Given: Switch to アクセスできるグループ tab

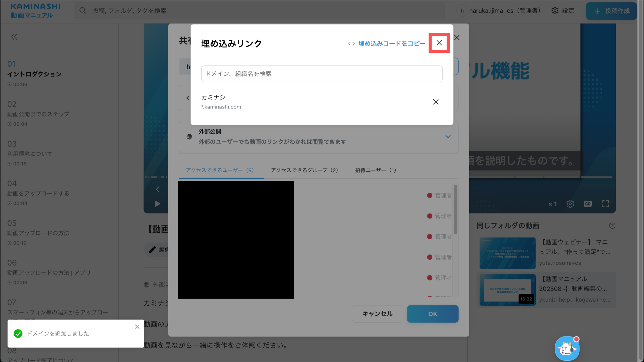Looking at the screenshot, I should click(x=304, y=170).
